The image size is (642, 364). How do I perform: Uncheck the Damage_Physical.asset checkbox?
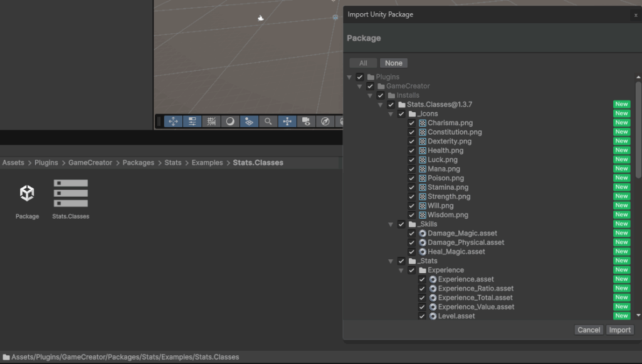411,242
